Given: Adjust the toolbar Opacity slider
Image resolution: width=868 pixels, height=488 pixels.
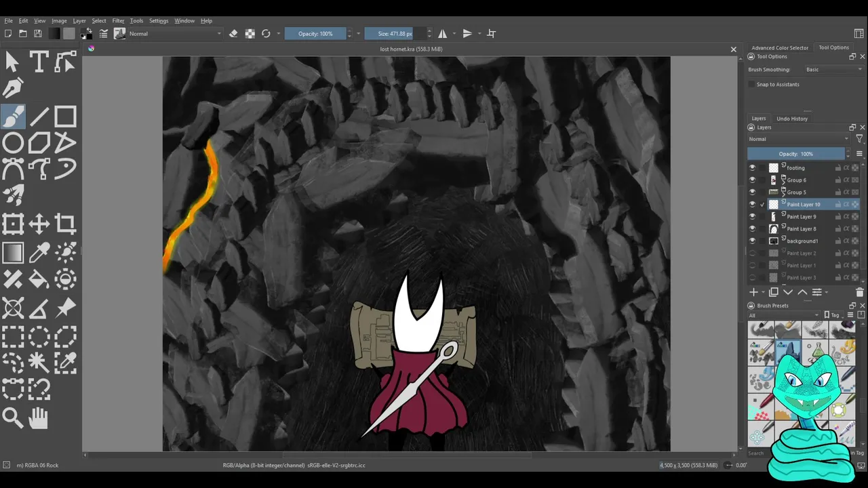Looking at the screenshot, I should pos(315,33).
